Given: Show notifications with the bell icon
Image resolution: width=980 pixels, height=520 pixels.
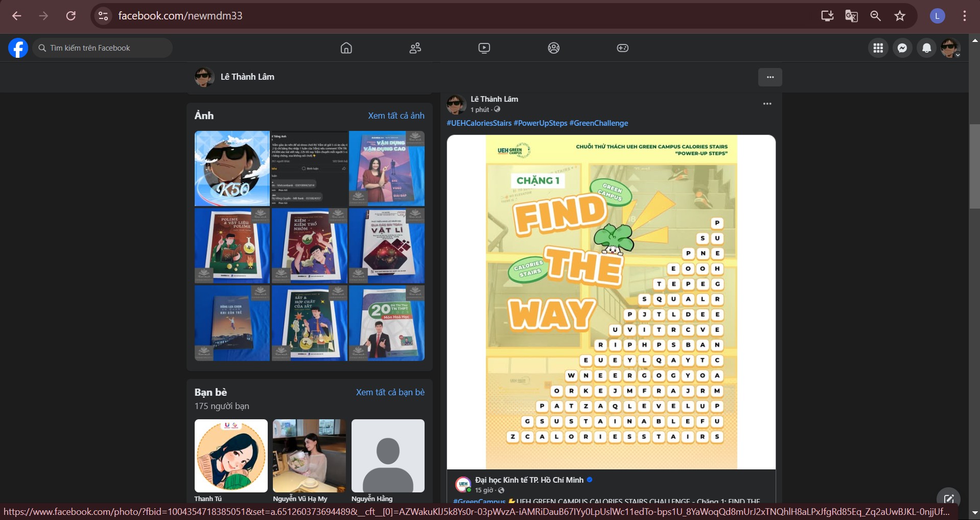Looking at the screenshot, I should pos(926,48).
